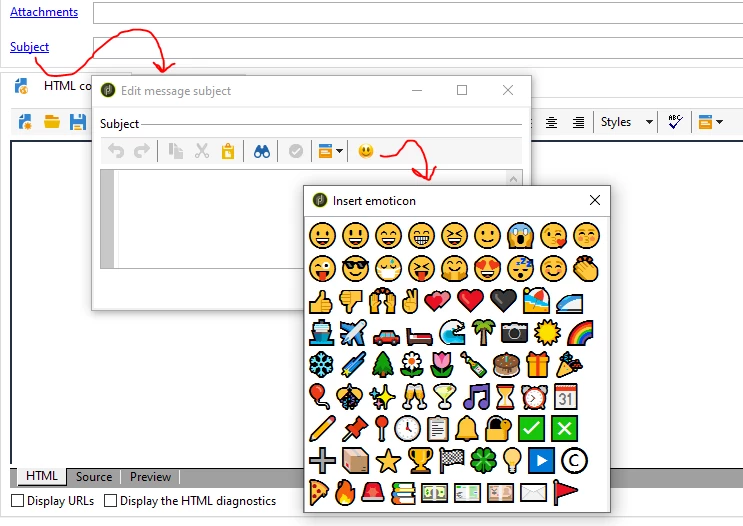Click the paste clipboard icon
Image resolution: width=743 pixels, height=526 pixels.
click(x=228, y=151)
